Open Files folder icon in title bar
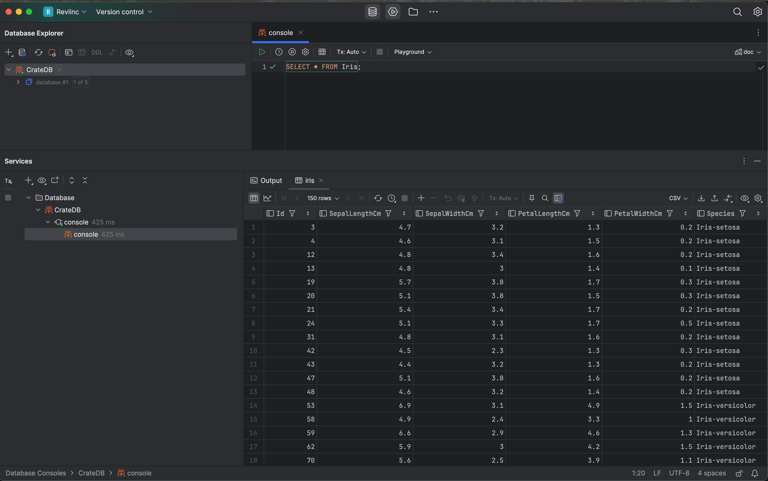The width and height of the screenshot is (768, 481). pyautogui.click(x=413, y=12)
